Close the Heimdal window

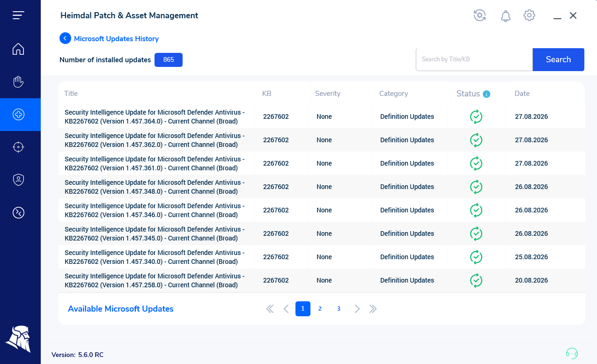(x=573, y=15)
